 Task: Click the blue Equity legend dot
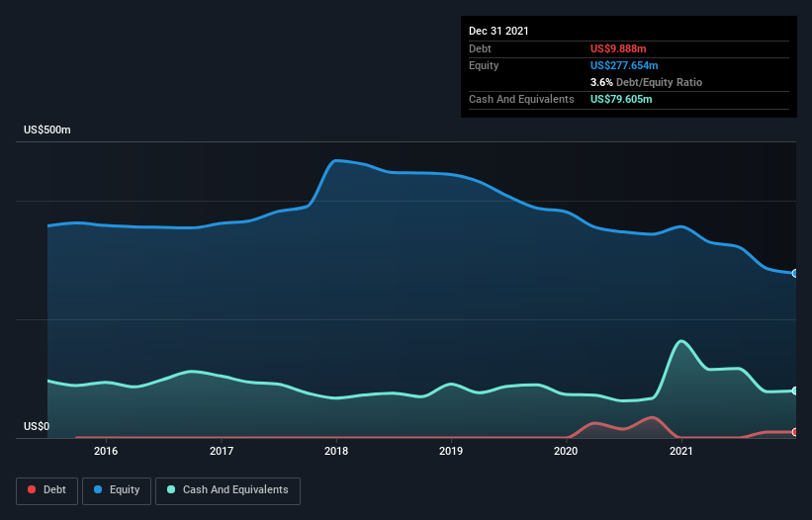pyautogui.click(x=100, y=490)
